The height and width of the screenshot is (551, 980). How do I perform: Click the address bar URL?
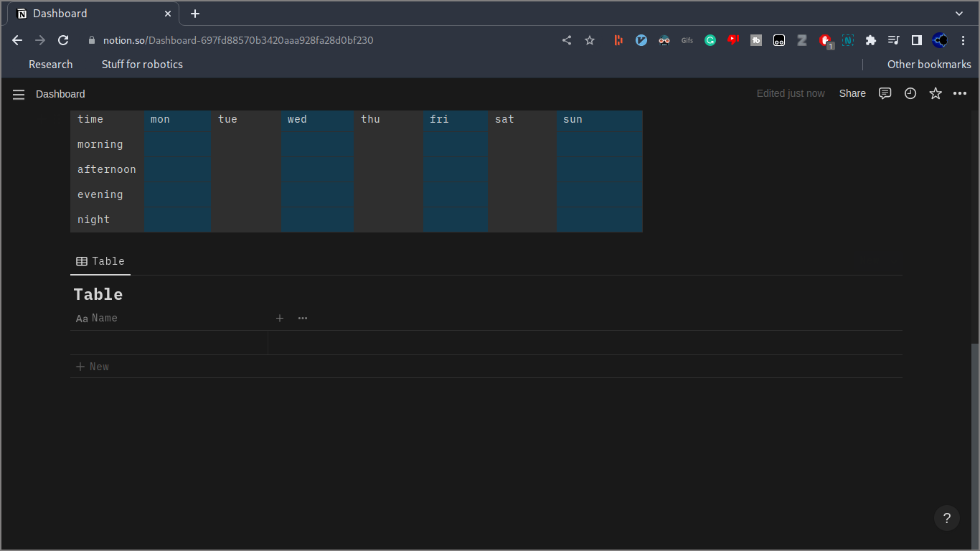238,40
